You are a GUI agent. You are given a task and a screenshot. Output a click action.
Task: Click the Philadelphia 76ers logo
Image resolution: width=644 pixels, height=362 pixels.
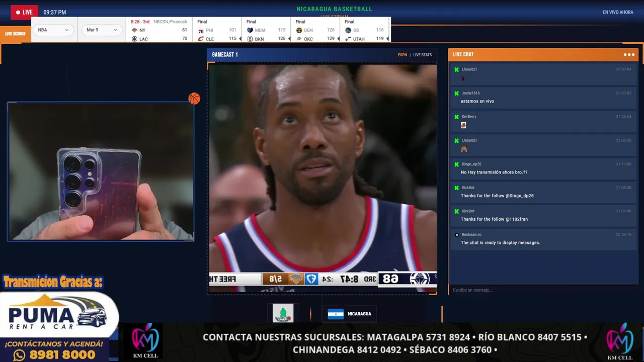click(201, 30)
